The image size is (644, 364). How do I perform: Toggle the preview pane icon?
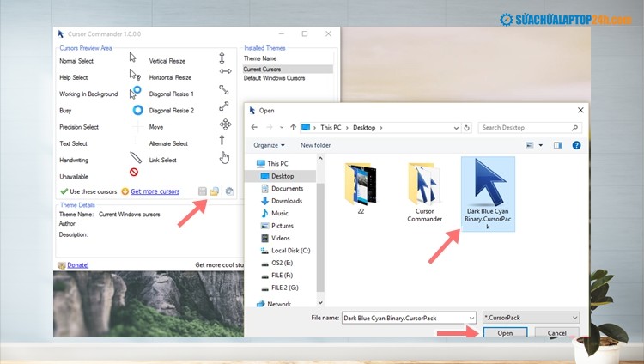tap(558, 145)
